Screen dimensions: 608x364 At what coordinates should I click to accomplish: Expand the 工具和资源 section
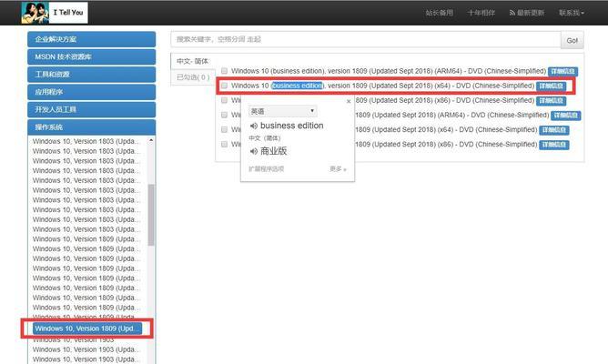[x=92, y=74]
